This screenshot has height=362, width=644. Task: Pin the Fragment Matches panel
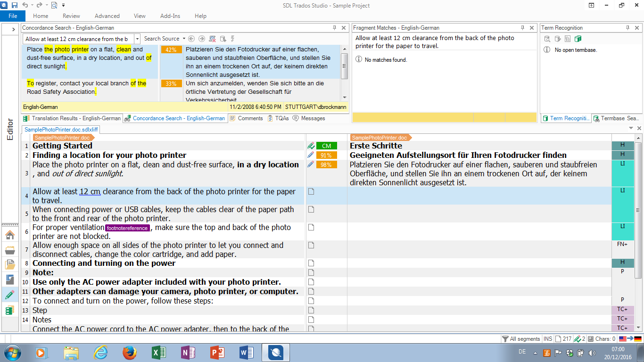[x=522, y=28]
